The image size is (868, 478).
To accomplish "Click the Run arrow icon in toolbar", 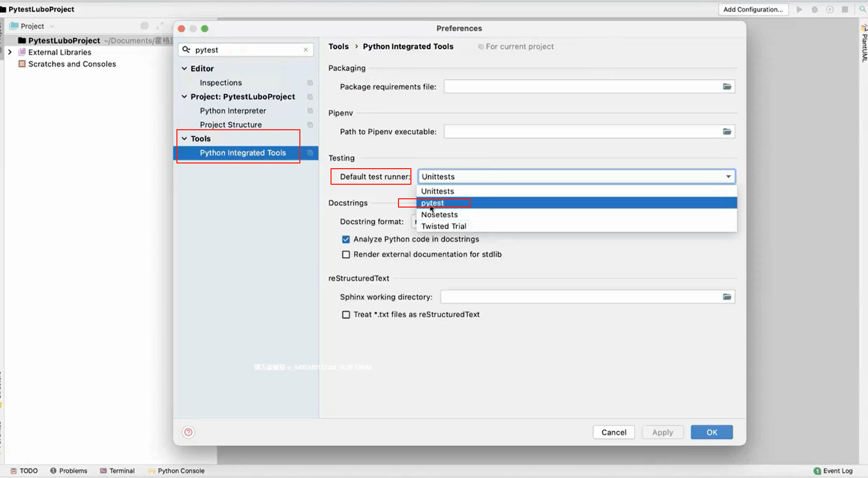I will tap(799, 9).
